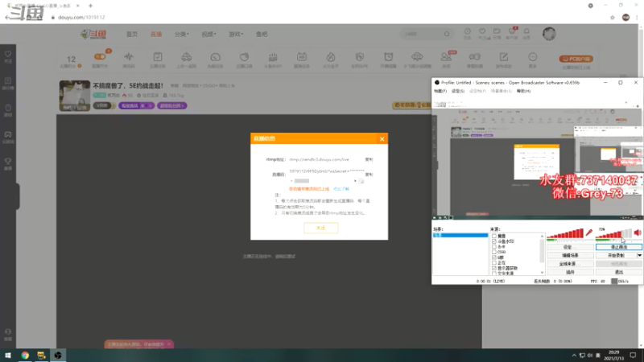Image resolution: width=644 pixels, height=362 pixels.
Task: Open the waveform stream code icon
Action: pyautogui.click(x=129, y=56)
